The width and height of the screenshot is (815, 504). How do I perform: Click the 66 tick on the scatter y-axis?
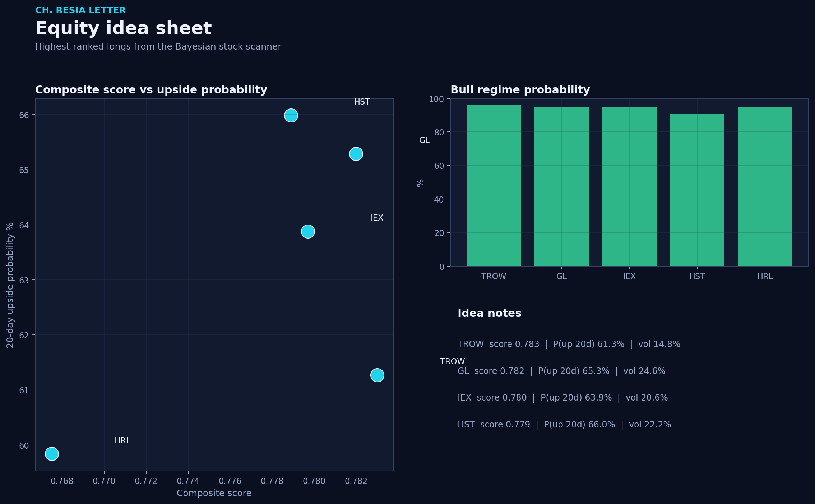pyautogui.click(x=24, y=115)
